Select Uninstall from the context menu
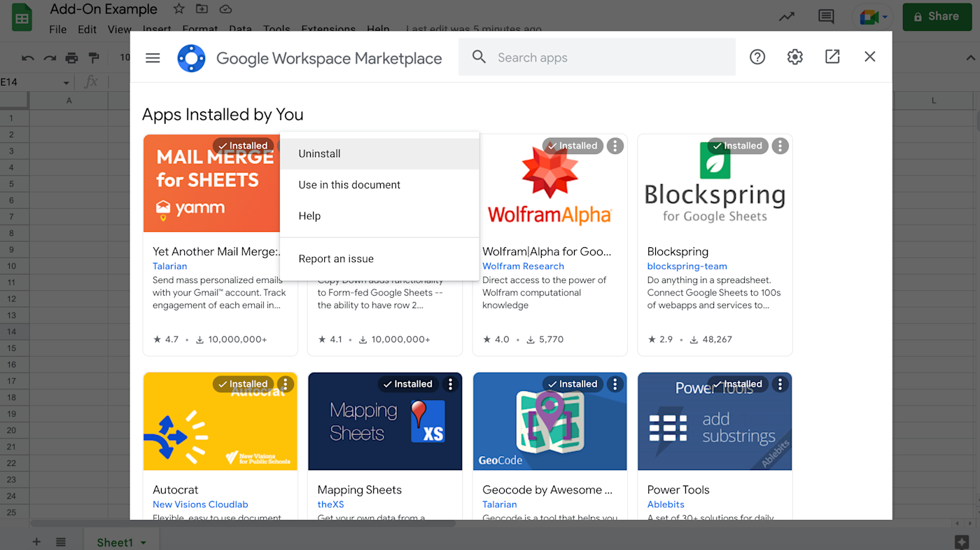 [379, 153]
